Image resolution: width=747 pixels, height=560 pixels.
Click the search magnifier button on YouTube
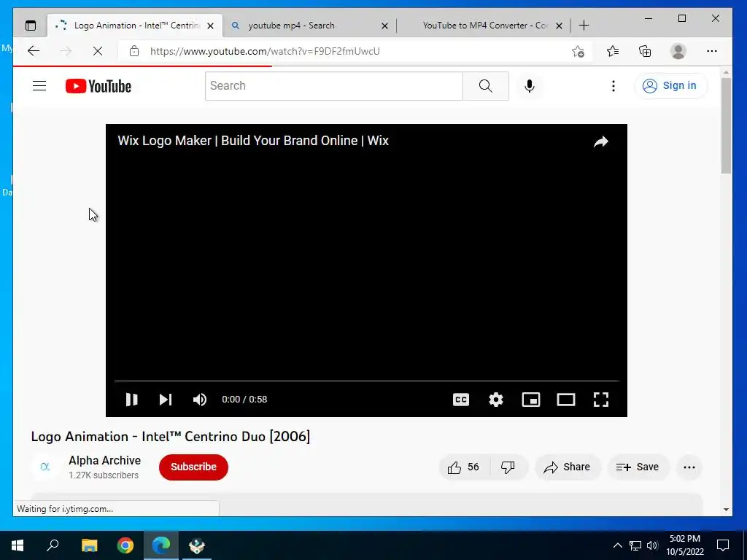click(485, 86)
